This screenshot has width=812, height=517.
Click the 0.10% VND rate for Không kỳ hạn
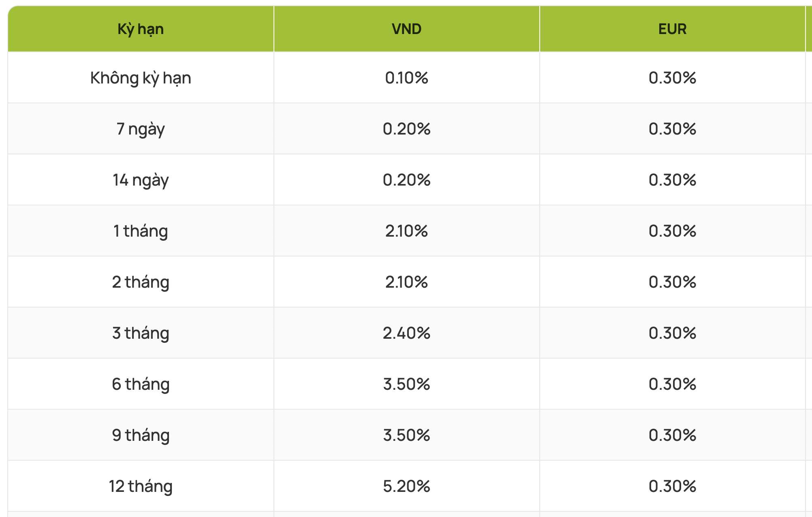click(x=406, y=78)
